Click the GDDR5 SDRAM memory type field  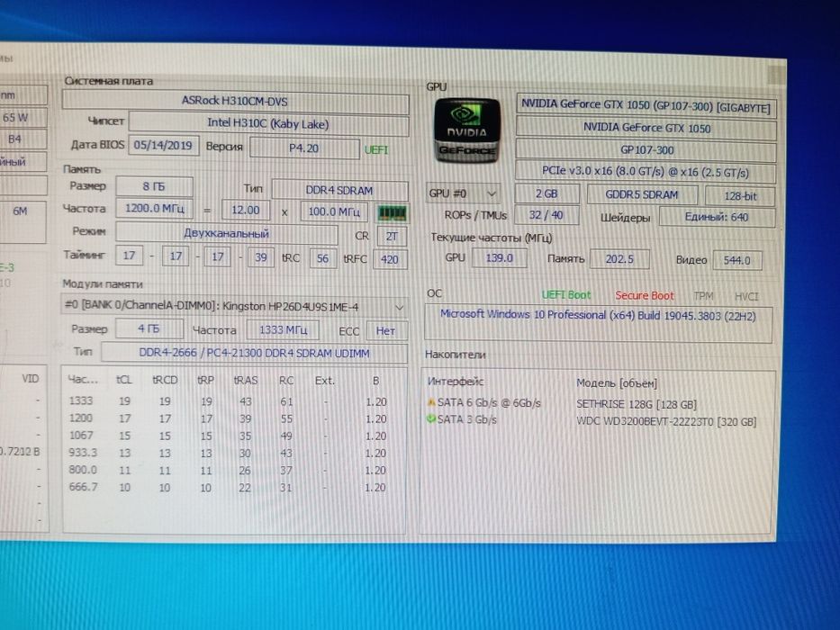642,195
